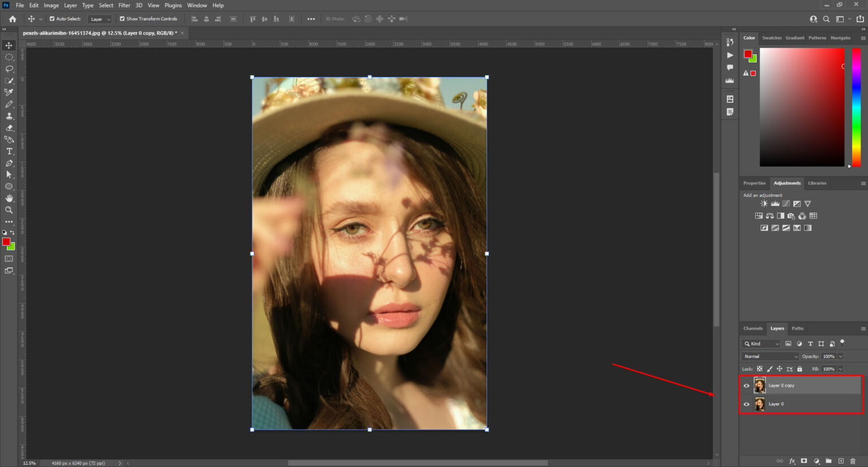Select the Zoom tool
This screenshot has height=467, width=868.
(9, 210)
